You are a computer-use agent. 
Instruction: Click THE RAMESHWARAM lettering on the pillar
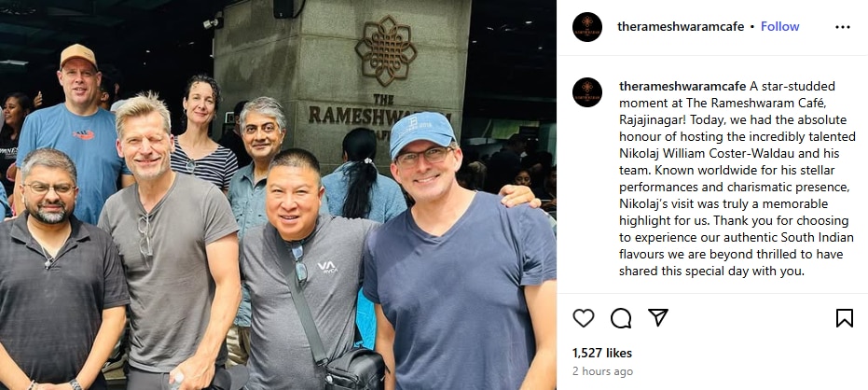pos(379,112)
